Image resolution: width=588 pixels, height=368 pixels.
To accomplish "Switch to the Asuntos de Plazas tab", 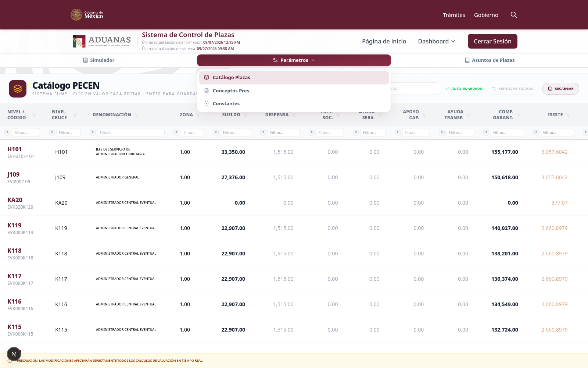I will point(490,60).
